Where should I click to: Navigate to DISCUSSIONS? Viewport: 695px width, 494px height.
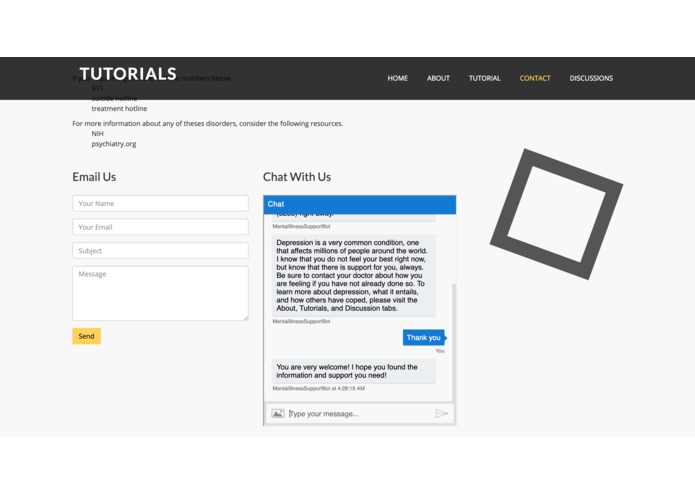point(591,78)
